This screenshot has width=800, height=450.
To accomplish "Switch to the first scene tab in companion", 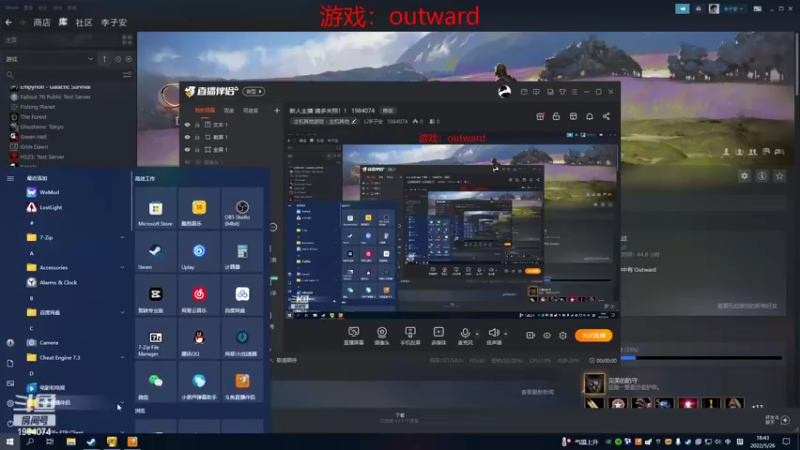I will 205,110.
